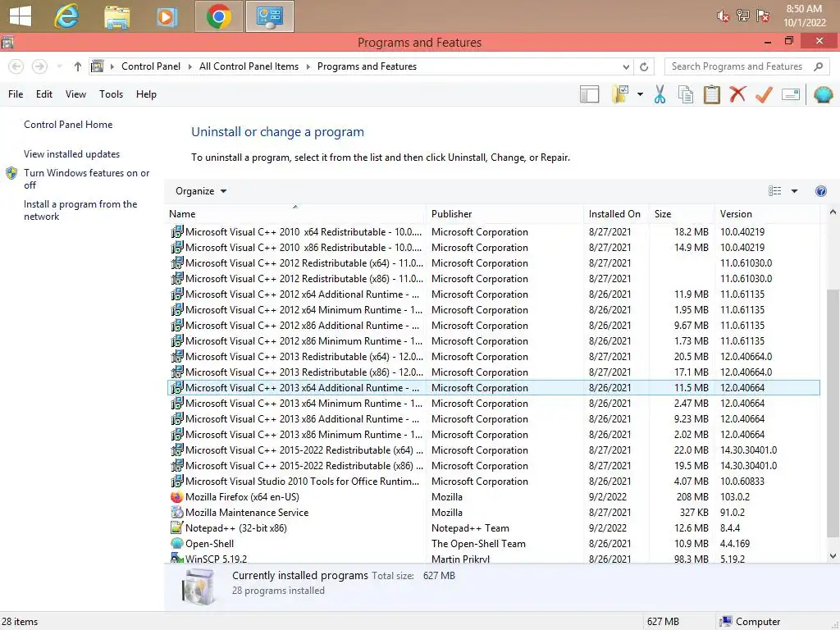Open folder toolbar icon dropdown arrow
This screenshot has height=630, width=840.
click(640, 94)
